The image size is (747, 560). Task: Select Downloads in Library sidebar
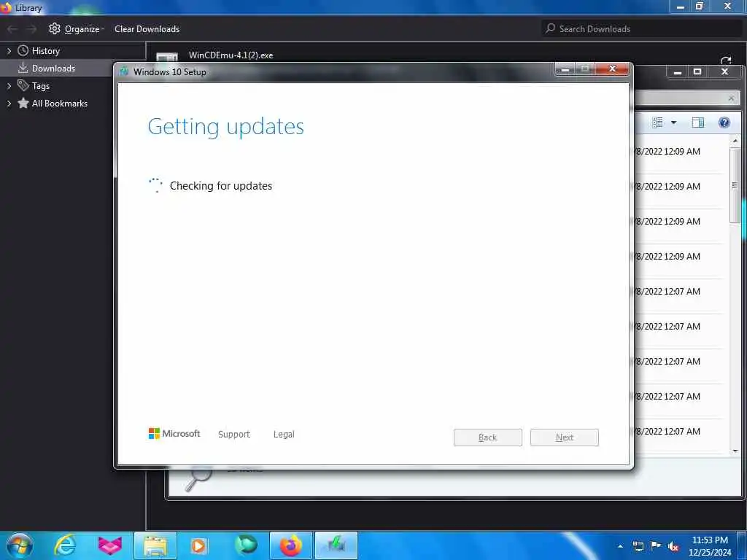[53, 68]
